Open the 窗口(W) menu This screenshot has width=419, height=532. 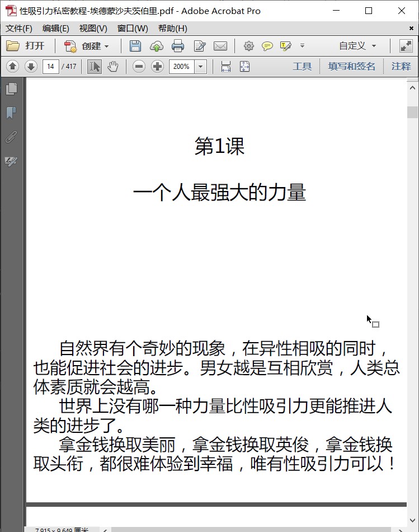coord(133,29)
